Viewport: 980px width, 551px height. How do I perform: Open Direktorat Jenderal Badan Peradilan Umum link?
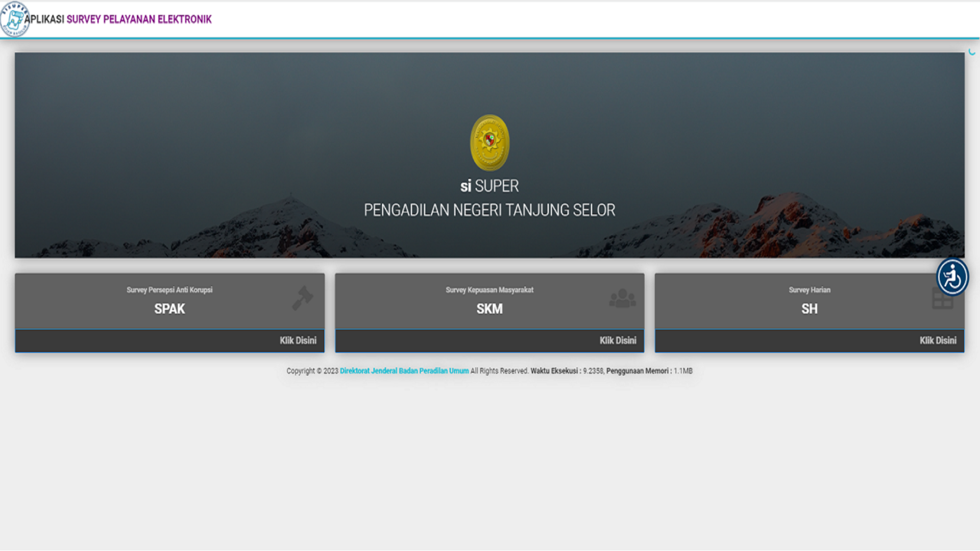tap(404, 371)
